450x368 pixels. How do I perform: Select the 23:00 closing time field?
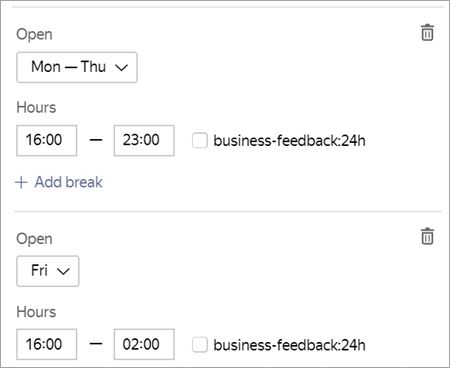[144, 140]
